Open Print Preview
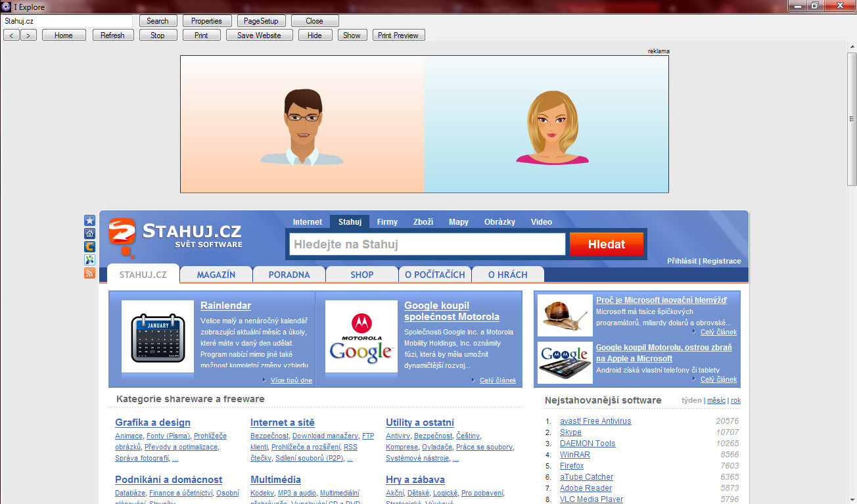Image resolution: width=857 pixels, height=504 pixels. click(398, 35)
